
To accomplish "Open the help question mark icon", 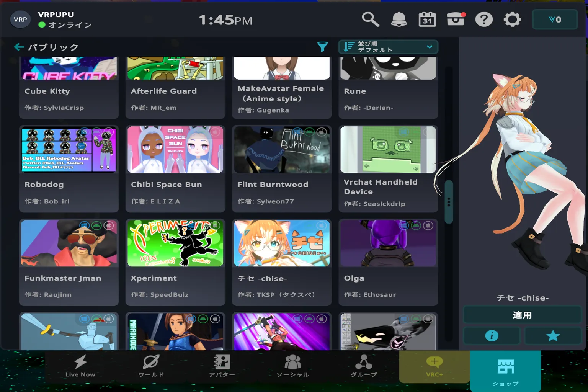I will pos(484,19).
